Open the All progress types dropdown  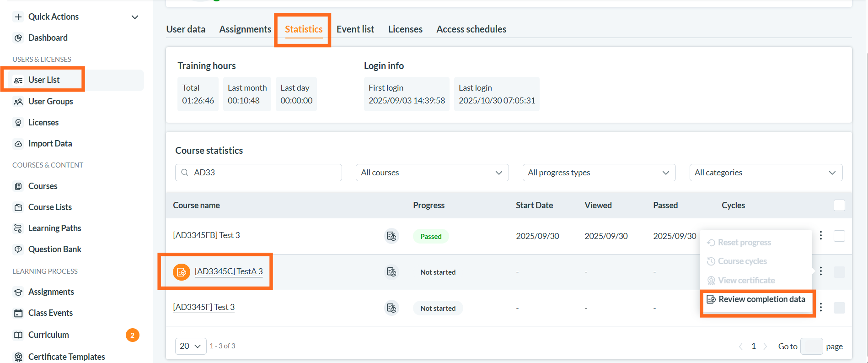(599, 173)
